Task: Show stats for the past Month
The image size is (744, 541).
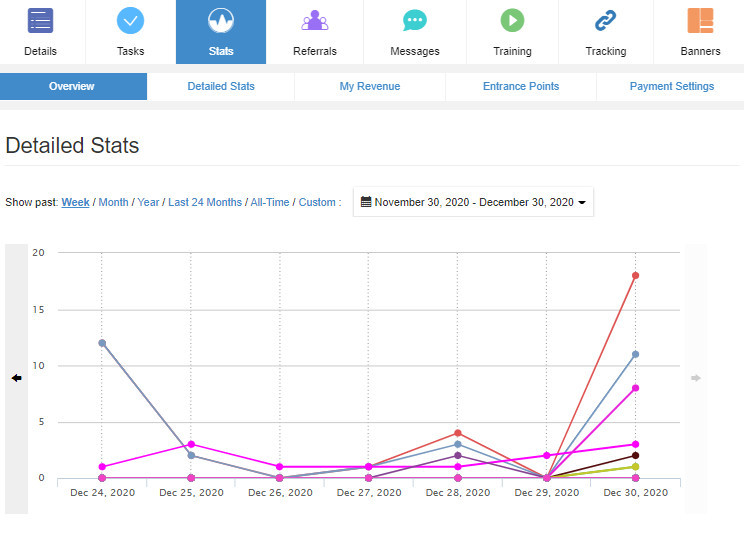Action: pos(113,202)
